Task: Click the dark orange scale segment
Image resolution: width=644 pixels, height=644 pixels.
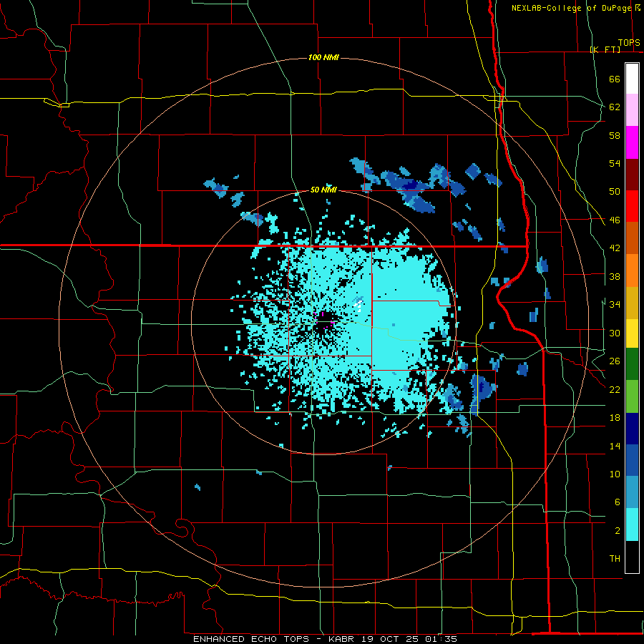Action: 632,238
